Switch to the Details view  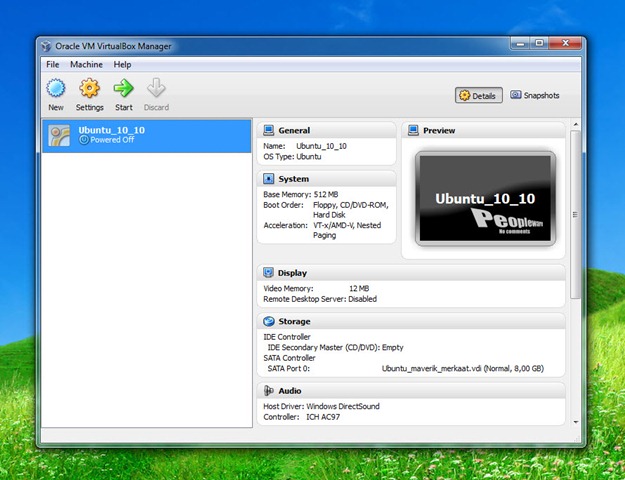click(x=479, y=96)
